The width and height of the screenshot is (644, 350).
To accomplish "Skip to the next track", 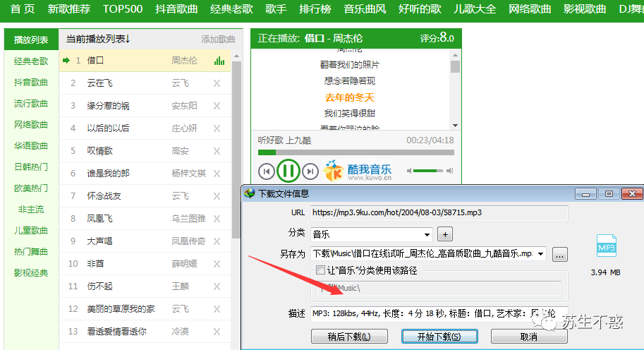I will pyautogui.click(x=310, y=171).
